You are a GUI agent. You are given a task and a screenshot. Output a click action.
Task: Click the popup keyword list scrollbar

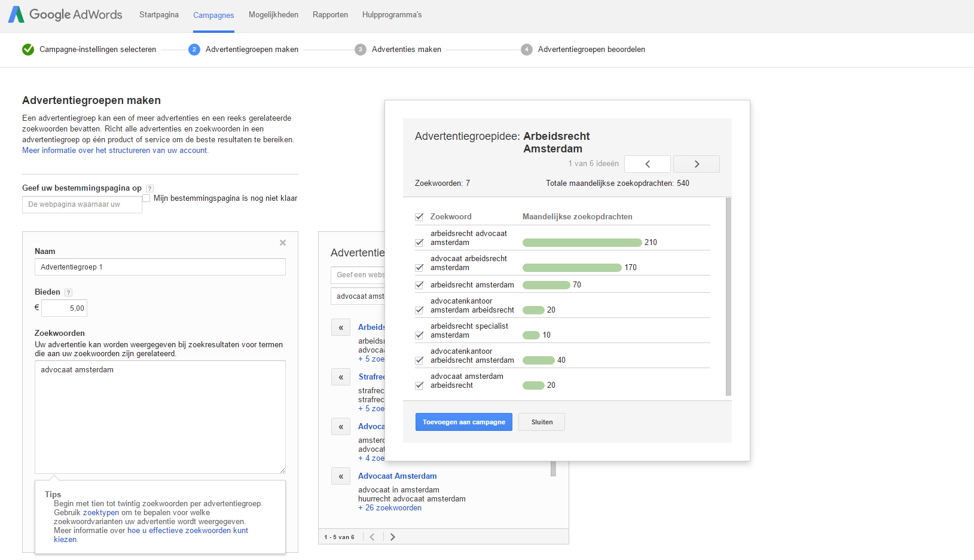click(728, 296)
